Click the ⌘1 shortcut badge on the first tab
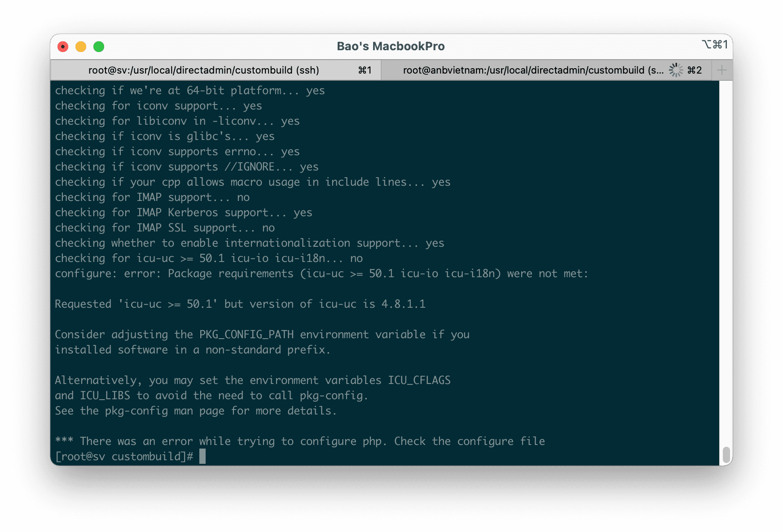 coord(364,70)
